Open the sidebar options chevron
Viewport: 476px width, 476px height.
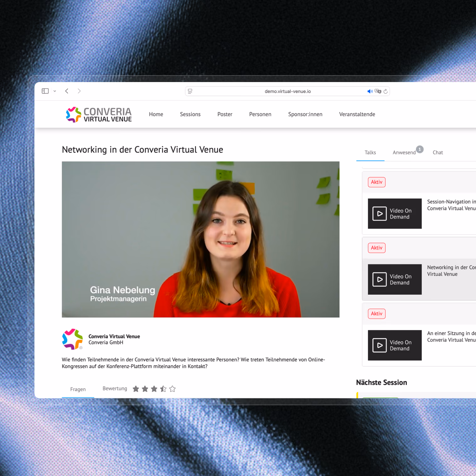pyautogui.click(x=54, y=91)
